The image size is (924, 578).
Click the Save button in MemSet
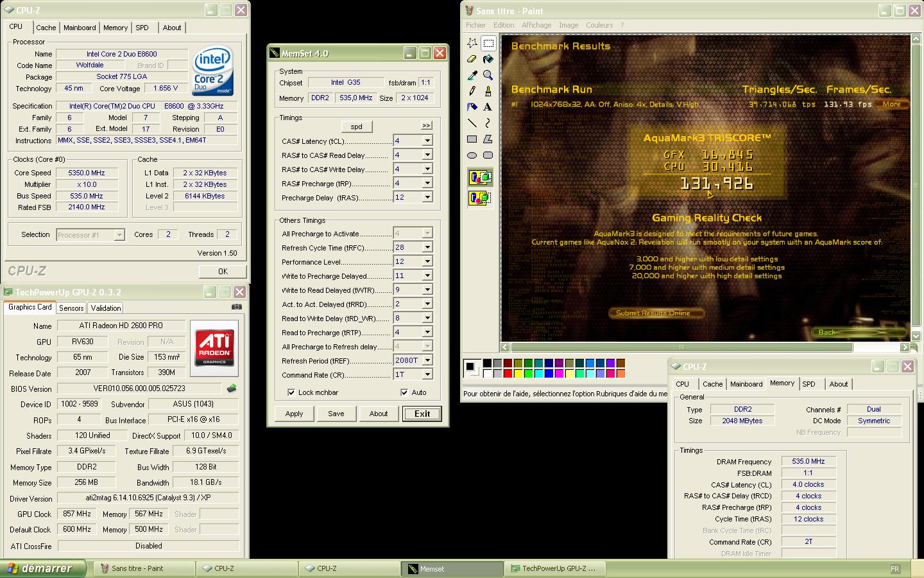pyautogui.click(x=336, y=414)
